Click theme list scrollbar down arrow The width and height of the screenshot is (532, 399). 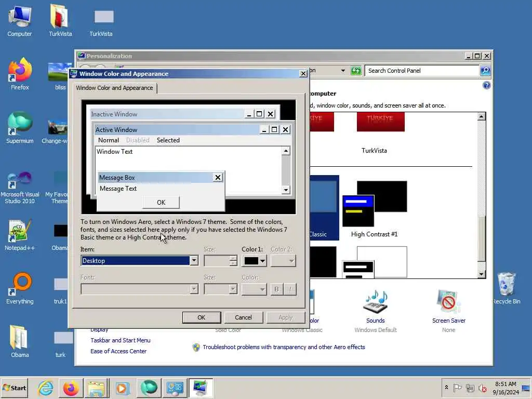point(482,274)
